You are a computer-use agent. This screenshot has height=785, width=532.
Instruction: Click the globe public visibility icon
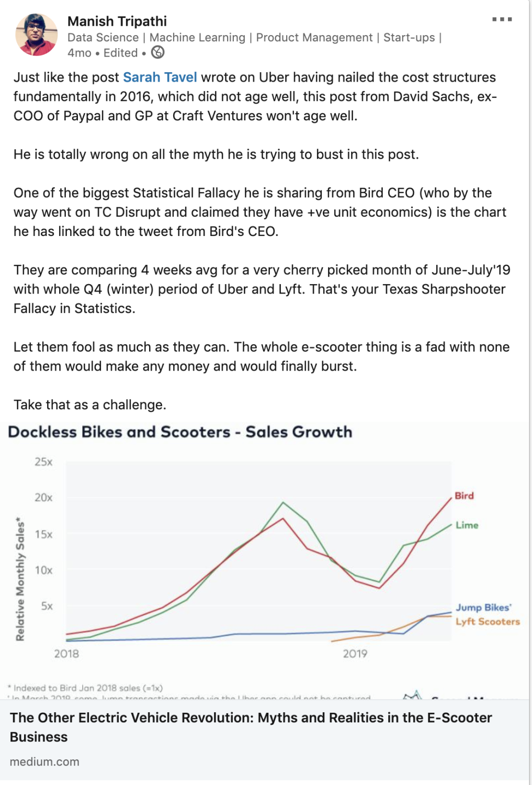(x=157, y=52)
